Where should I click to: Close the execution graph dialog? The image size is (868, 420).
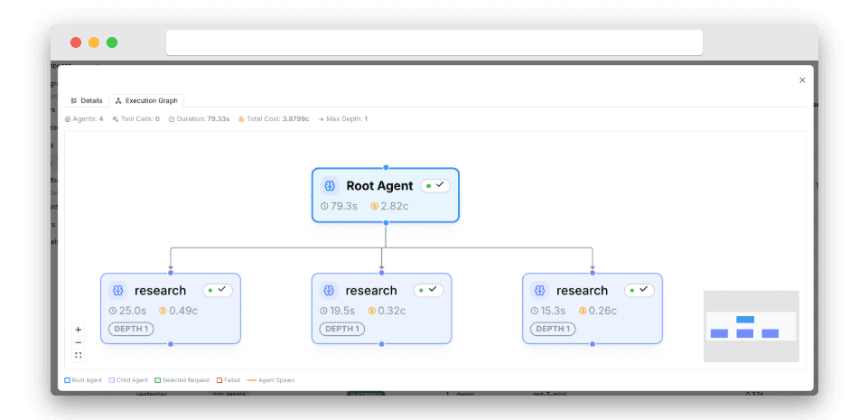pos(802,80)
